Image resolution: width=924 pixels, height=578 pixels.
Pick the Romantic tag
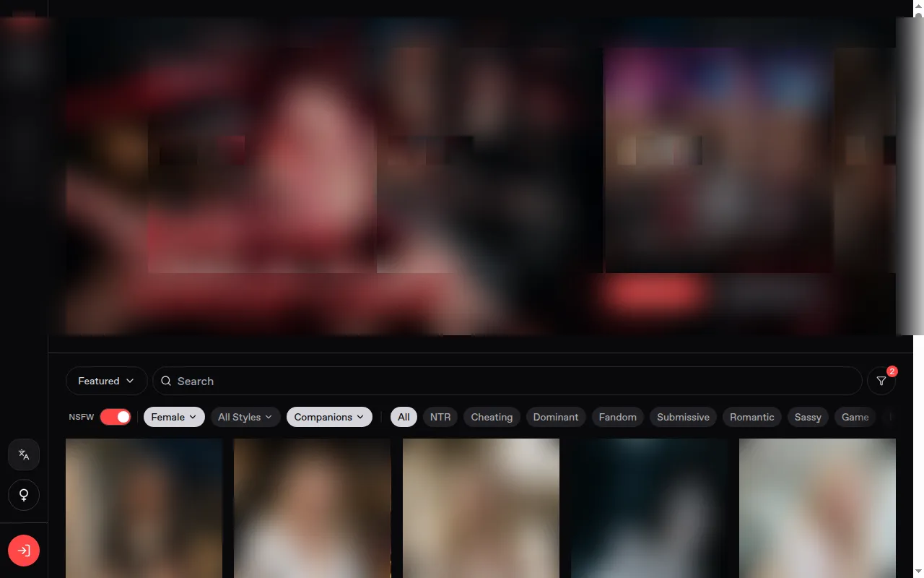pyautogui.click(x=752, y=417)
